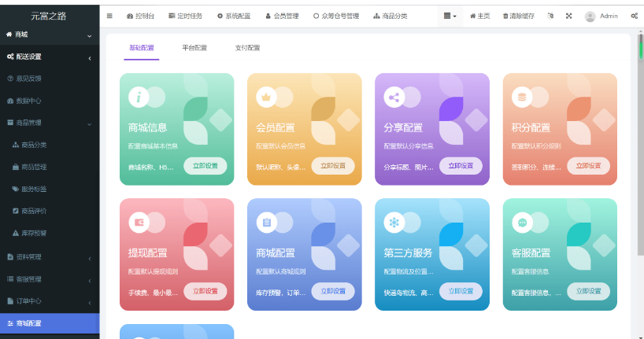Click the list icon beside 客服管理
This screenshot has height=339, width=644.
[x=10, y=278]
